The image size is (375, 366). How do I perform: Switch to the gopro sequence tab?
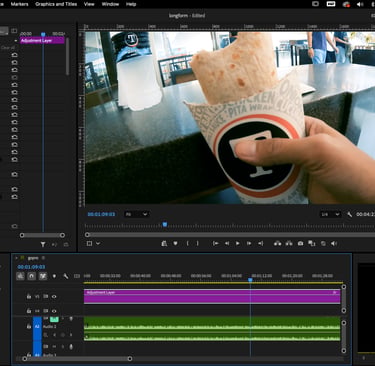pyautogui.click(x=33, y=258)
